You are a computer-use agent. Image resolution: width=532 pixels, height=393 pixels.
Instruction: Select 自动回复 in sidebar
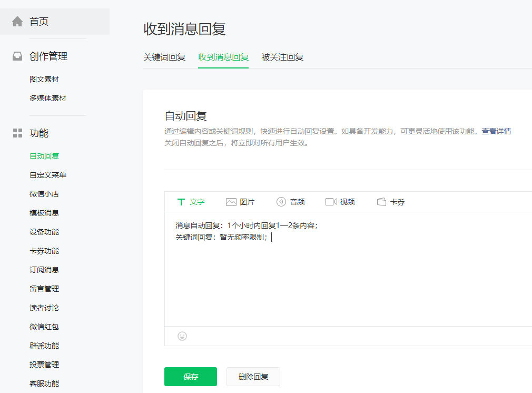pyautogui.click(x=44, y=156)
